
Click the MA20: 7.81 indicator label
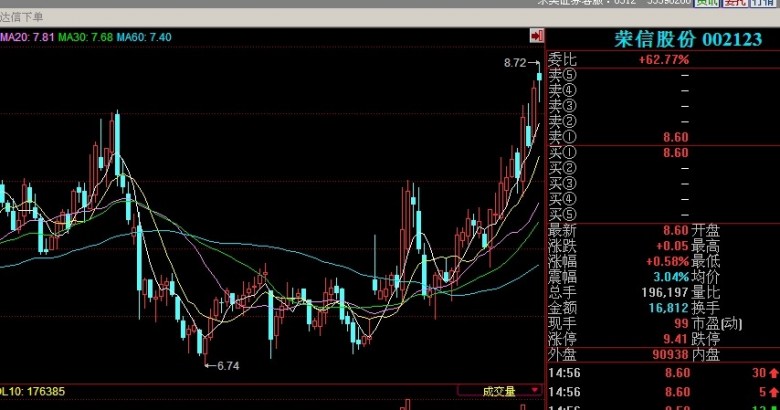pyautogui.click(x=27, y=37)
